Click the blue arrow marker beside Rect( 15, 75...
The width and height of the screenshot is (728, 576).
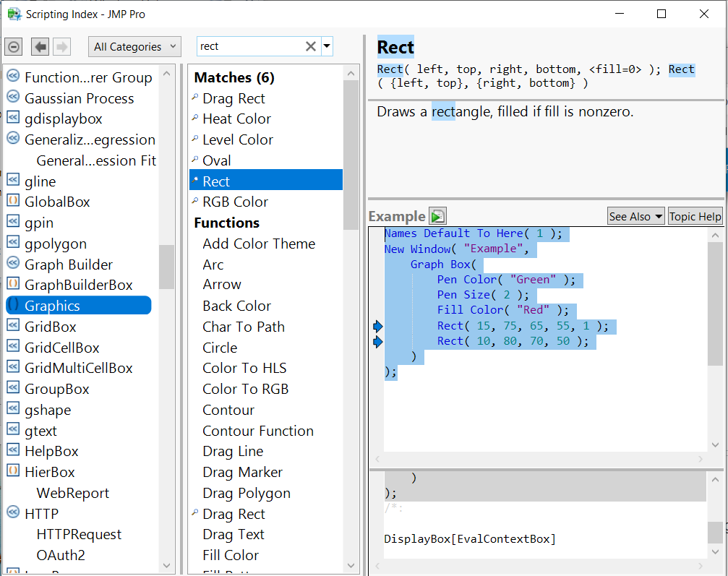pos(378,326)
